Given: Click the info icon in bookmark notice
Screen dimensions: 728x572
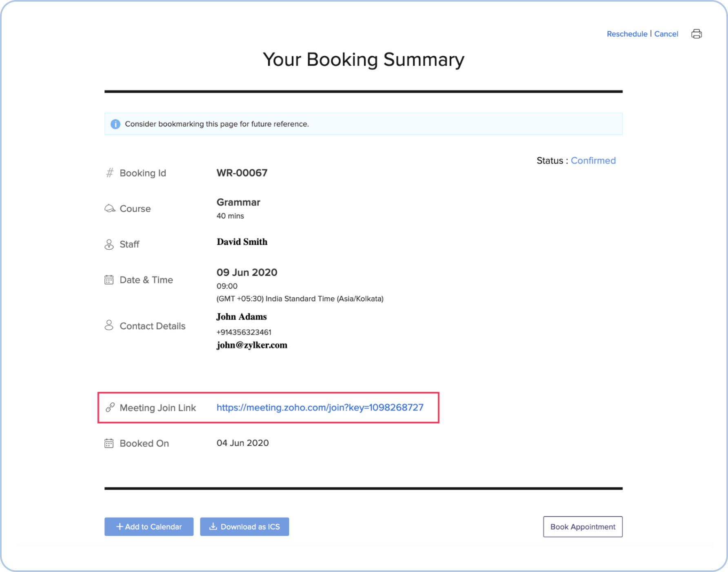Looking at the screenshot, I should point(115,124).
